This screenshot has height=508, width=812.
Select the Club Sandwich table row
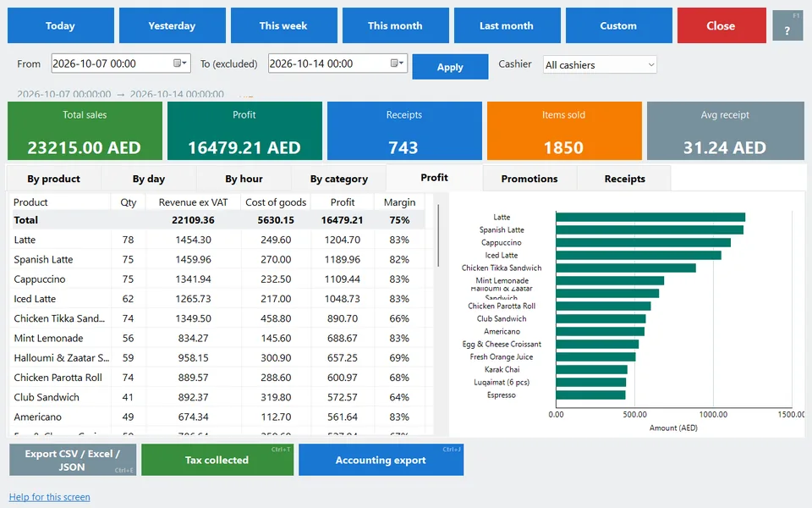[x=217, y=397]
